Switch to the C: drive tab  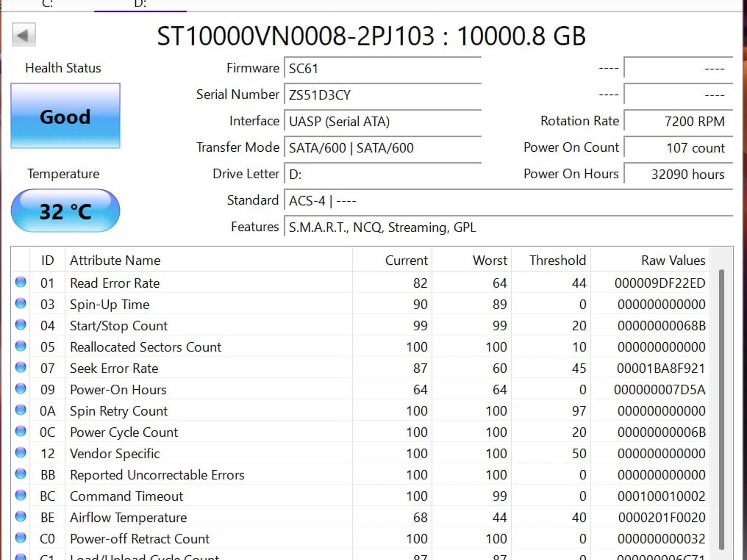pyautogui.click(x=48, y=4)
